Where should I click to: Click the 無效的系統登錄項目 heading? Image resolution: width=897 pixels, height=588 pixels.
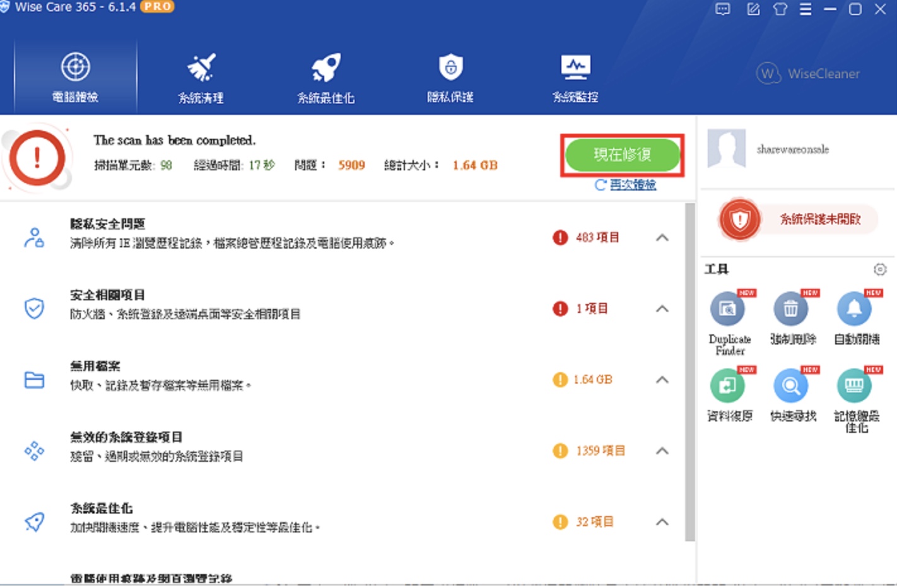pyautogui.click(x=126, y=437)
